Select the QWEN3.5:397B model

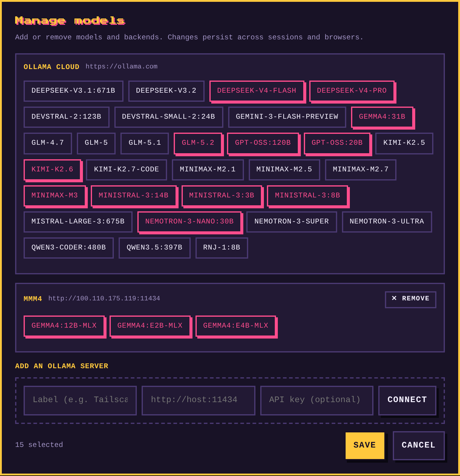tap(155, 248)
